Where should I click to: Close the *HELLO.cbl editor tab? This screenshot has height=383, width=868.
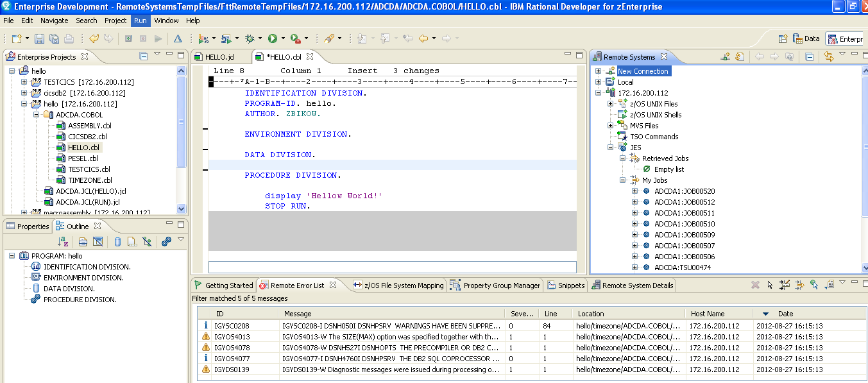pos(310,56)
